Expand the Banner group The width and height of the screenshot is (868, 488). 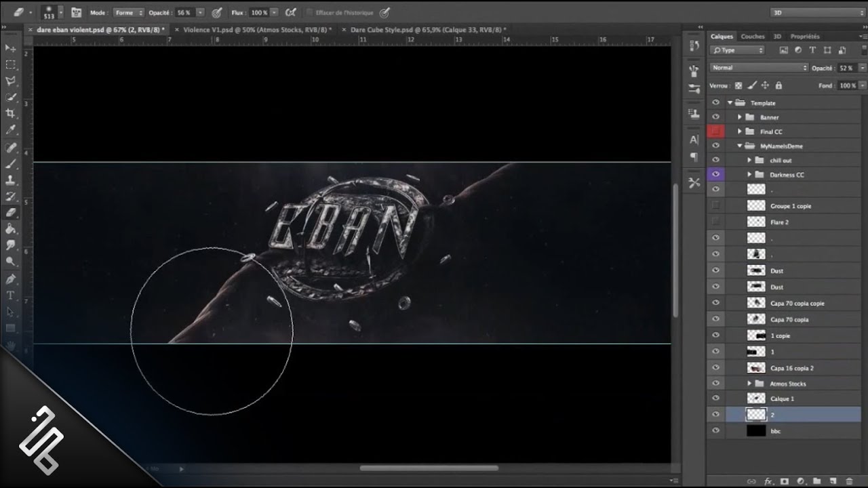pos(740,117)
